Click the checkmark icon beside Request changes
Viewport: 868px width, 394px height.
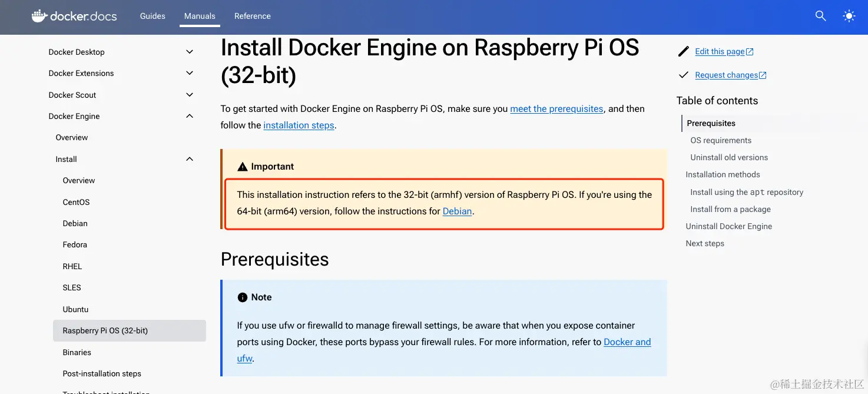683,75
